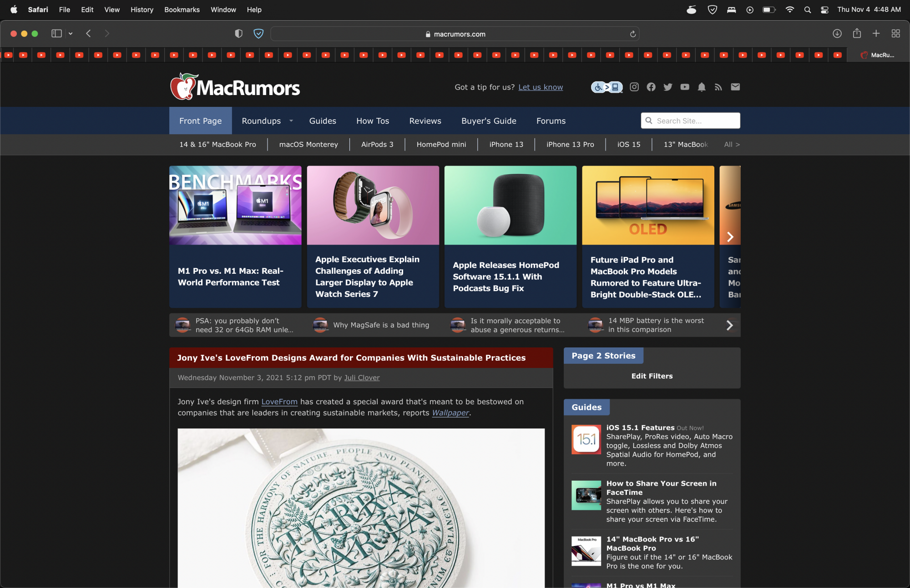
Task: Open M1 Pro vs. M1 Max benchmarks thumbnail
Action: coord(235,205)
